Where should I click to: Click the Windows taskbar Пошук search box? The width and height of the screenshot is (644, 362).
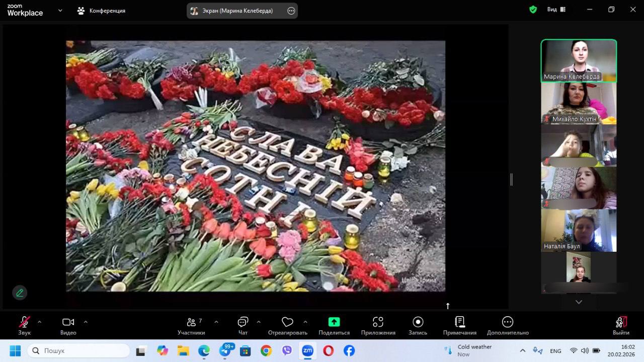pyautogui.click(x=79, y=350)
